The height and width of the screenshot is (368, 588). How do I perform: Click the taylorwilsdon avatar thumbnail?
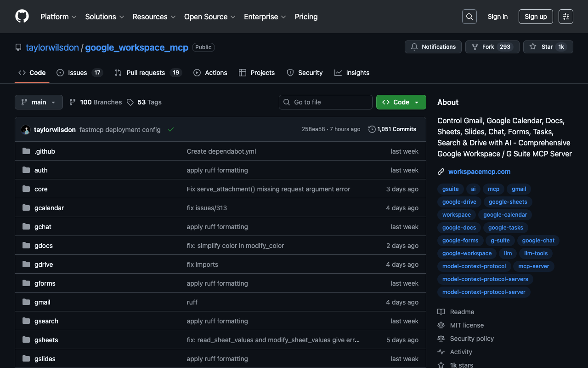[x=26, y=130]
